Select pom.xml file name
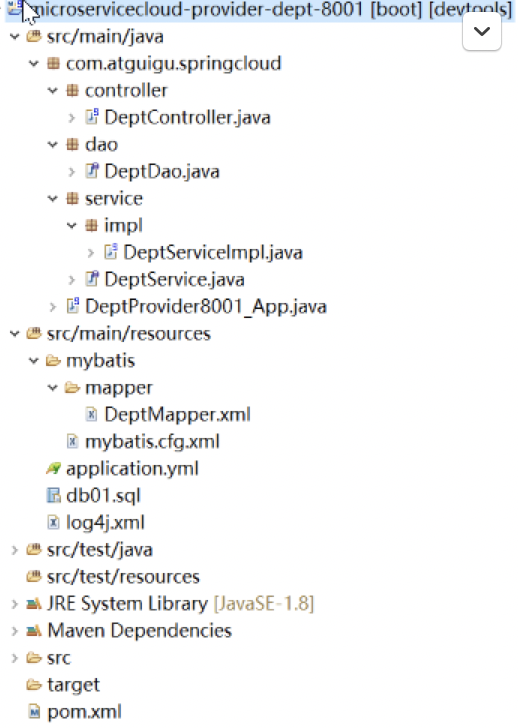518x728 pixels. pos(84,712)
